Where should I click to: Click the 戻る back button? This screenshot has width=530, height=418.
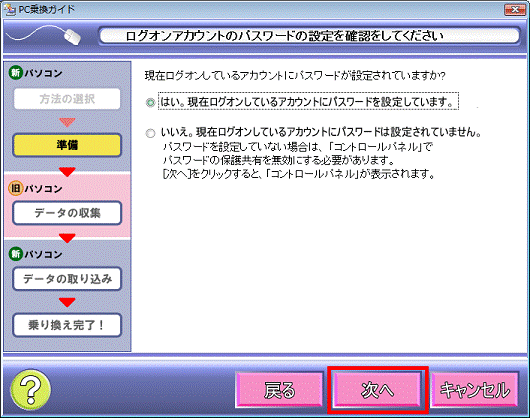pyautogui.click(x=279, y=390)
